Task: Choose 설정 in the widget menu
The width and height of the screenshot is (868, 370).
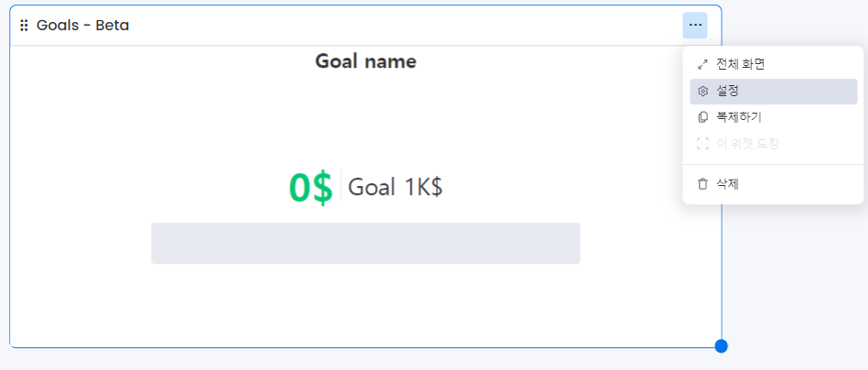Action: pyautogui.click(x=728, y=92)
